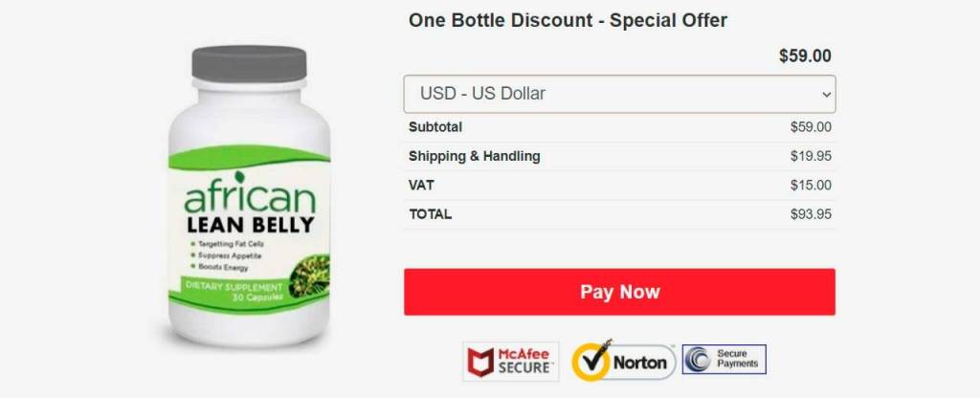Open the USD - US Dollar currency dropdown

click(x=619, y=95)
